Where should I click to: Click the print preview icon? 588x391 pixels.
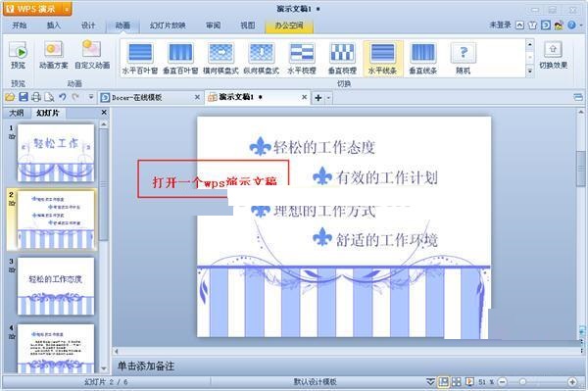pyautogui.click(x=49, y=97)
